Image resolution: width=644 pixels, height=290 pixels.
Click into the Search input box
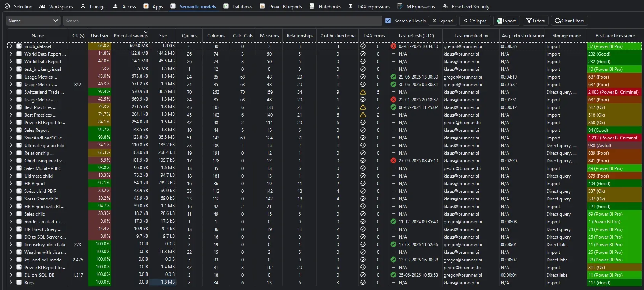pyautogui.click(x=222, y=21)
